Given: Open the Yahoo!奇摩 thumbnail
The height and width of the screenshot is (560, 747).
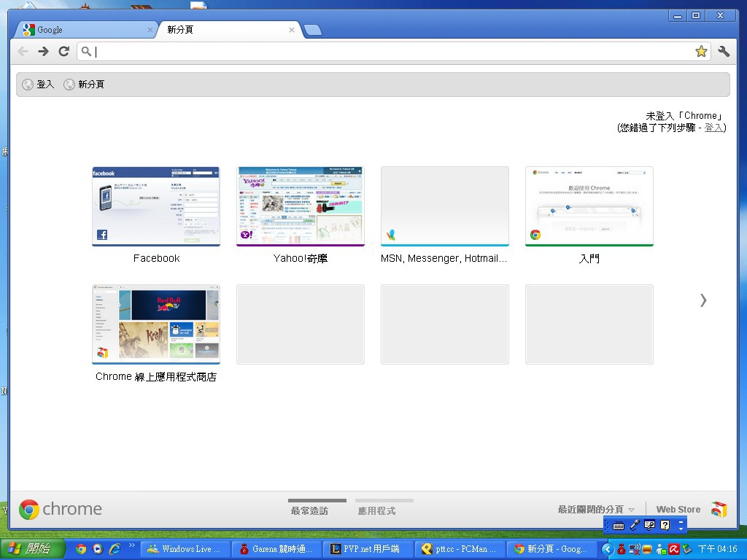Looking at the screenshot, I should 301,206.
